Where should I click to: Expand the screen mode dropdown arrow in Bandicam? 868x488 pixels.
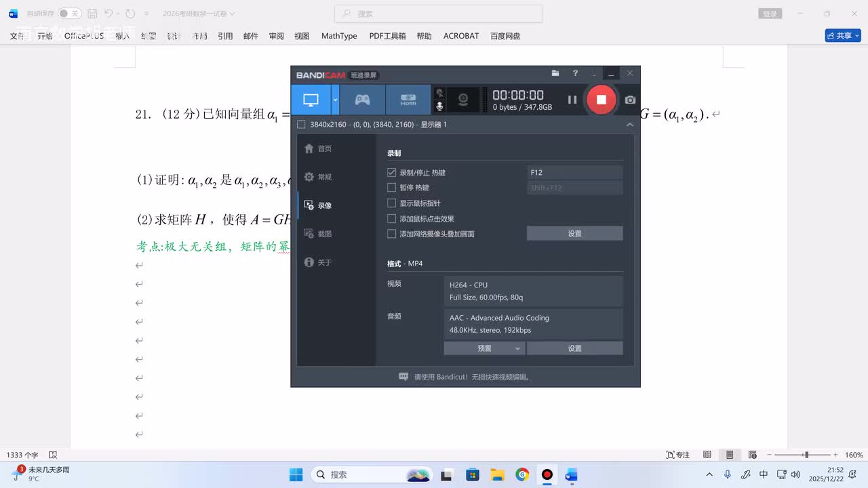tap(335, 100)
